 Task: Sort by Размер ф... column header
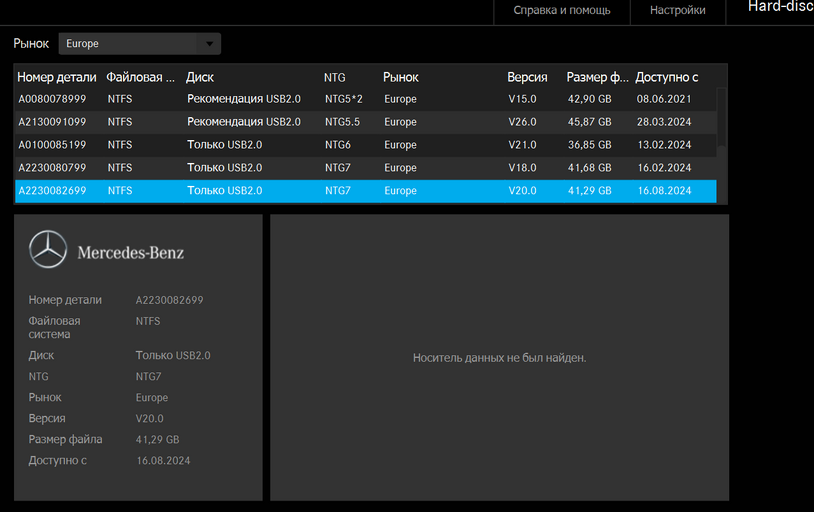pyautogui.click(x=597, y=77)
